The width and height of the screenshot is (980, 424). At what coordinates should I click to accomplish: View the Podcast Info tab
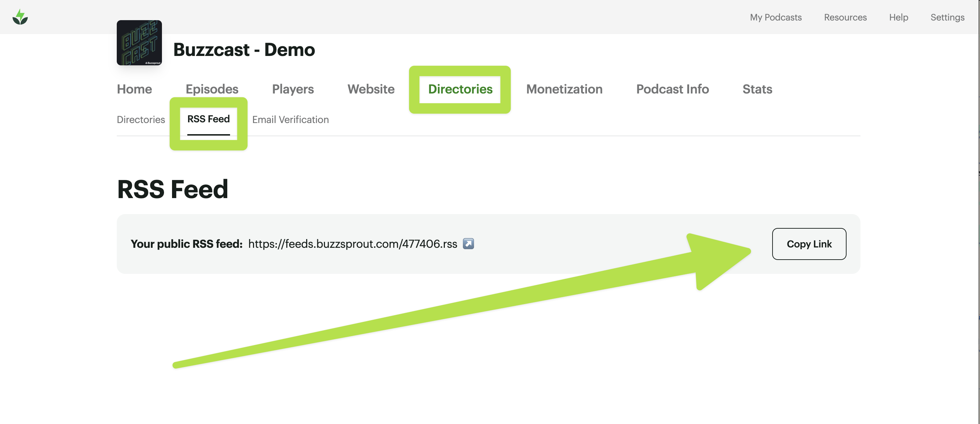pos(672,89)
